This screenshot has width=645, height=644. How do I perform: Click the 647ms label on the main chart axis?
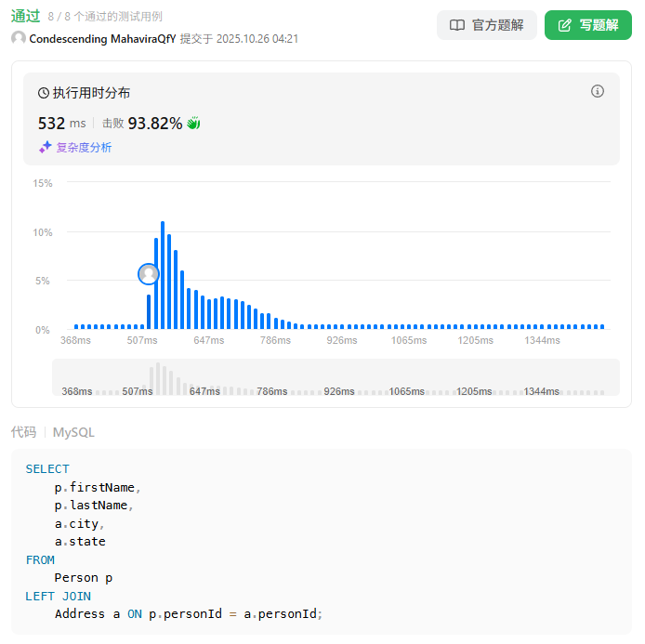(209, 341)
